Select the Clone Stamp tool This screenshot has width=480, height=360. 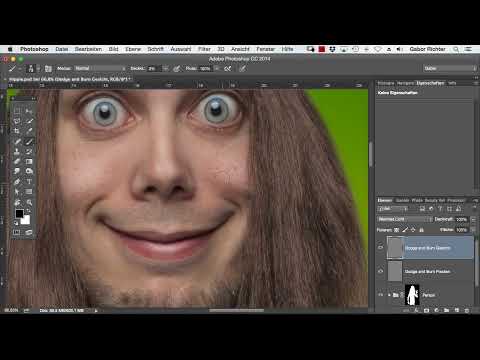[x=17, y=151]
